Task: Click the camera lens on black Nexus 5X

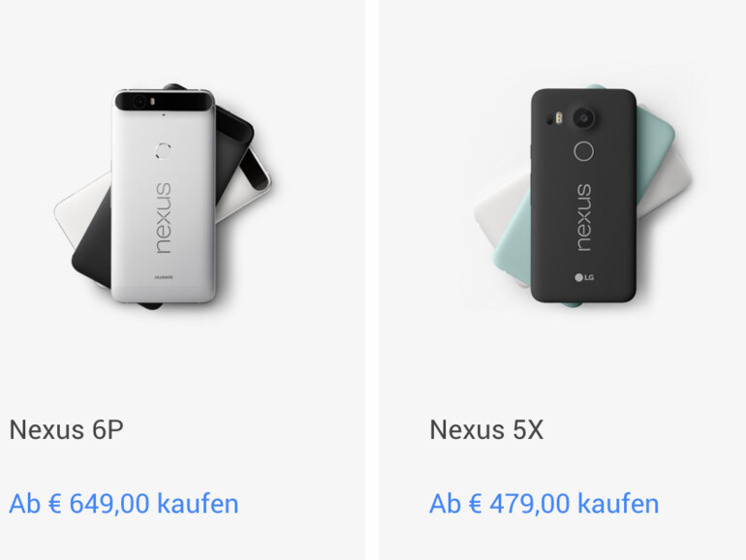Action: (x=584, y=118)
